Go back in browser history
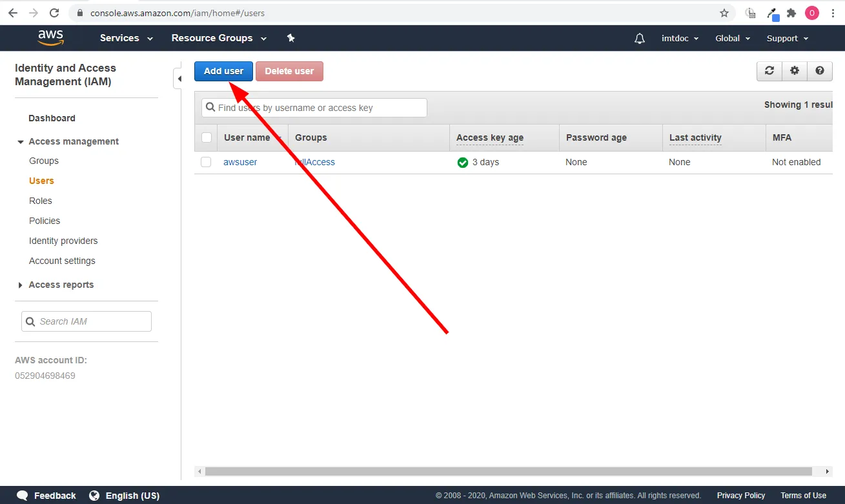Image resolution: width=845 pixels, height=504 pixels. point(13,13)
